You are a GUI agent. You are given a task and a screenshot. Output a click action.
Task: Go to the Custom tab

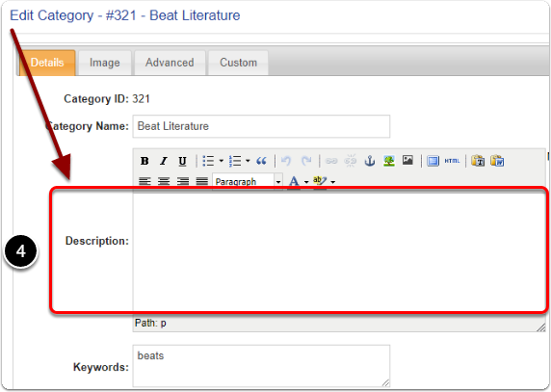(x=238, y=63)
